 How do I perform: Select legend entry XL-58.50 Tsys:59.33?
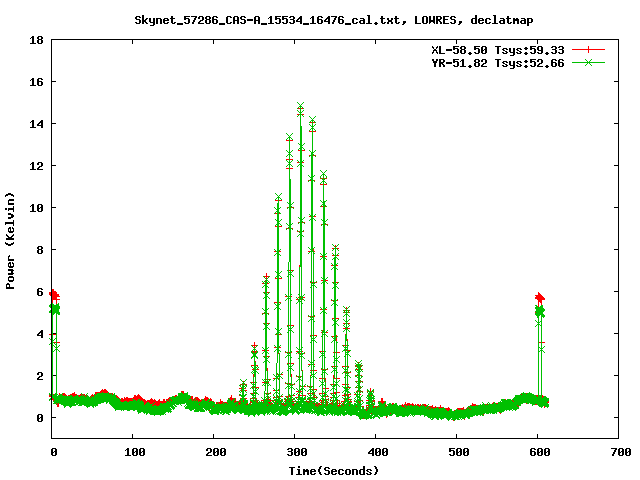tap(498, 50)
